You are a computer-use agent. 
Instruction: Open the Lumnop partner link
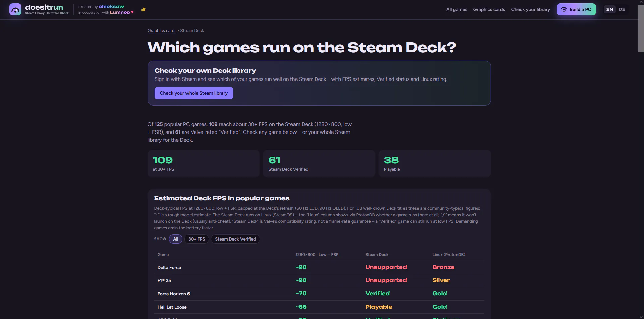pos(120,12)
